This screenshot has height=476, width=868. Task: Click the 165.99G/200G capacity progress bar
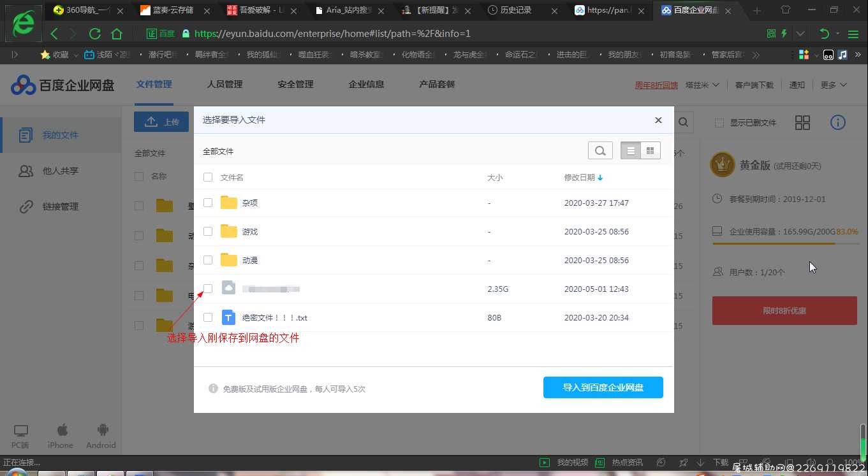click(x=786, y=243)
